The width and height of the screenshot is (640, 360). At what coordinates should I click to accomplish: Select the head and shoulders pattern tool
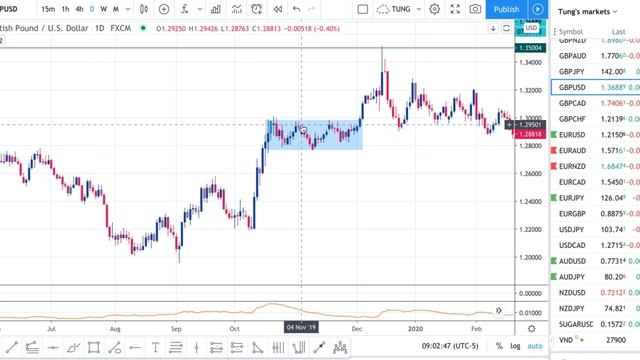pyautogui.click(x=340, y=347)
